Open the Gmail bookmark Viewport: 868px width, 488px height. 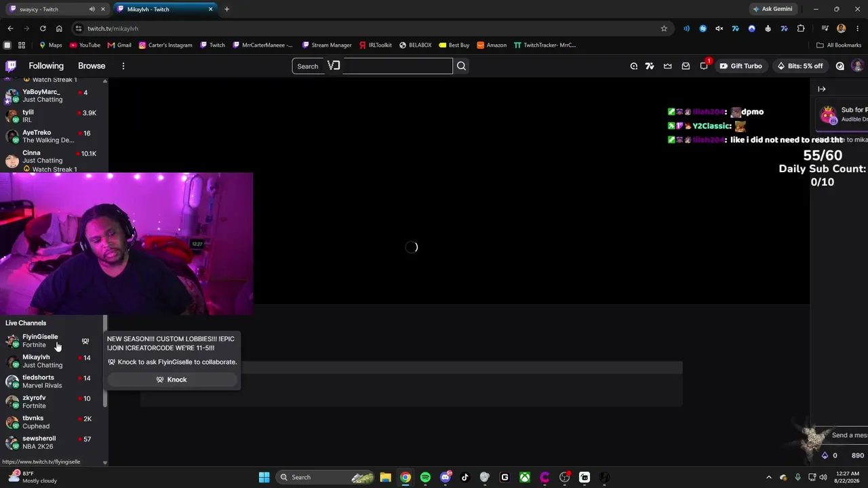click(119, 45)
